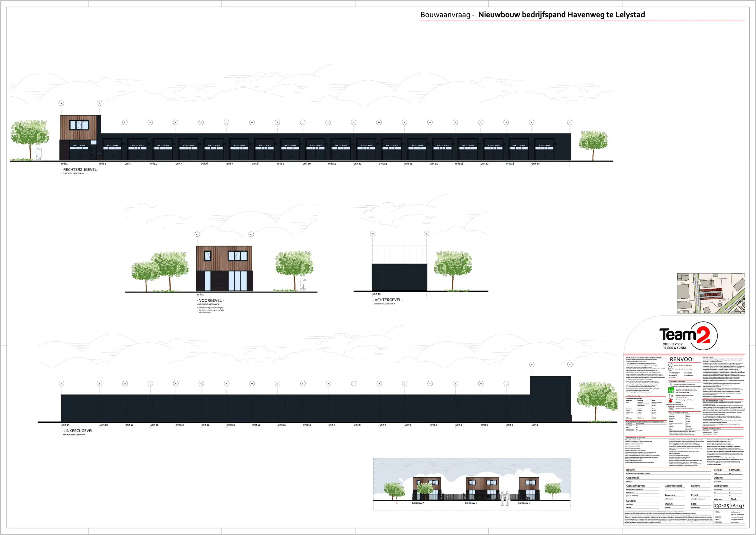Image resolution: width=756 pixels, height=535 pixels.
Task: Click the '- LINKERZIJGEVEL -' elevation title
Action: click(x=78, y=430)
